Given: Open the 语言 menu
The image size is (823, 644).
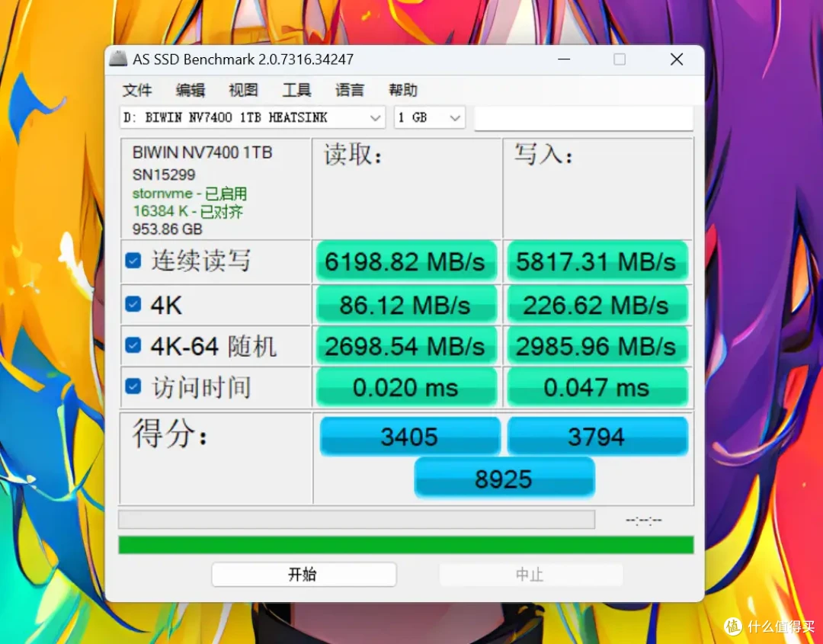Looking at the screenshot, I should (350, 90).
